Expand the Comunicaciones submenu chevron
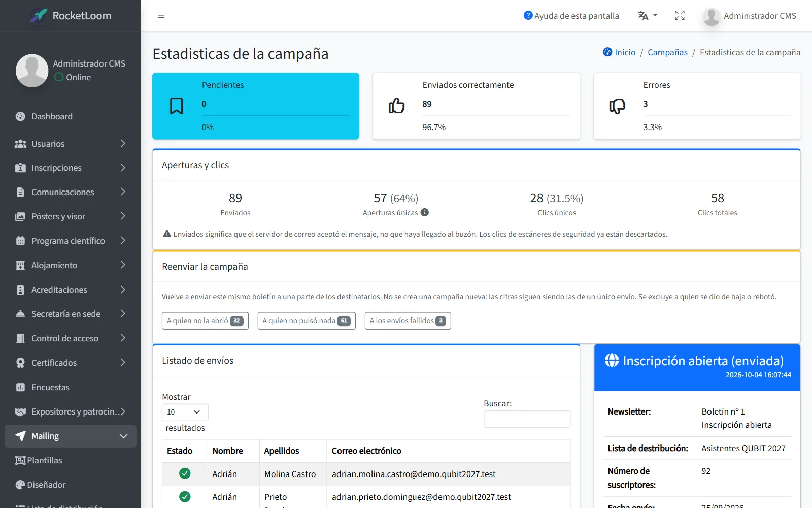 (123, 192)
